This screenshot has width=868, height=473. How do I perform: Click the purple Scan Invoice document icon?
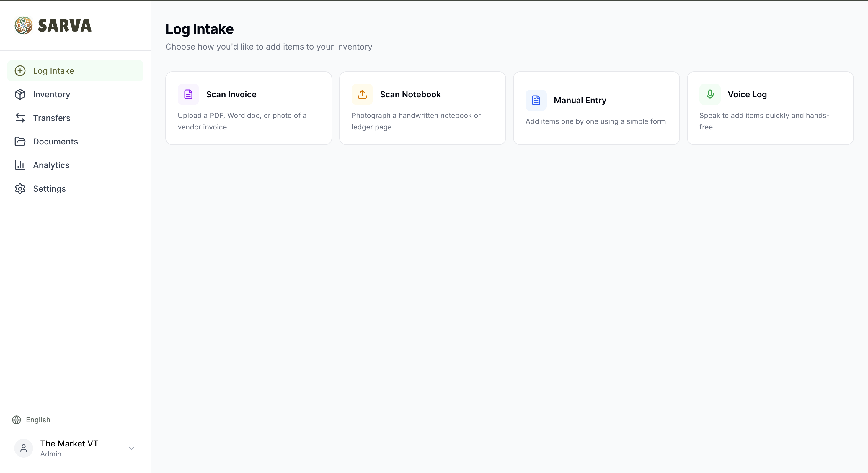pyautogui.click(x=188, y=94)
